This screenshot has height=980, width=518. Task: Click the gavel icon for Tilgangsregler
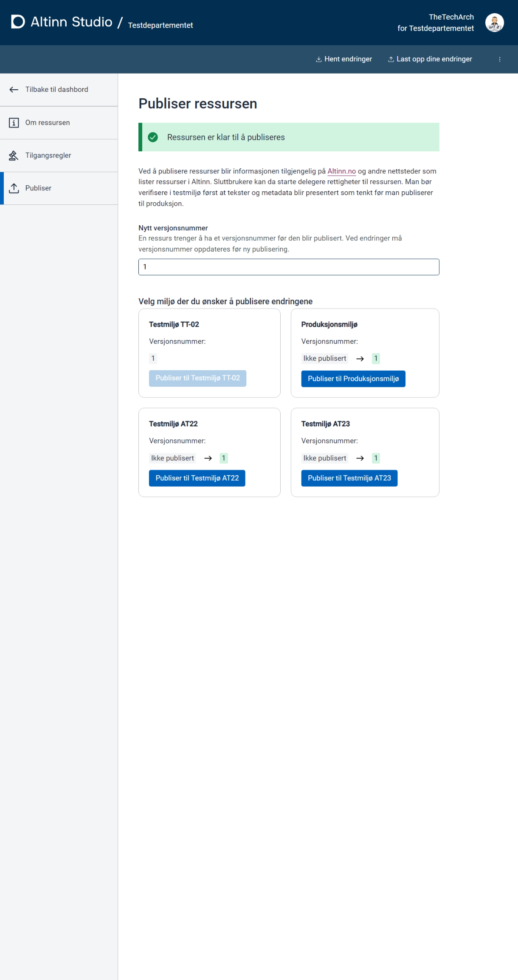pos(14,156)
